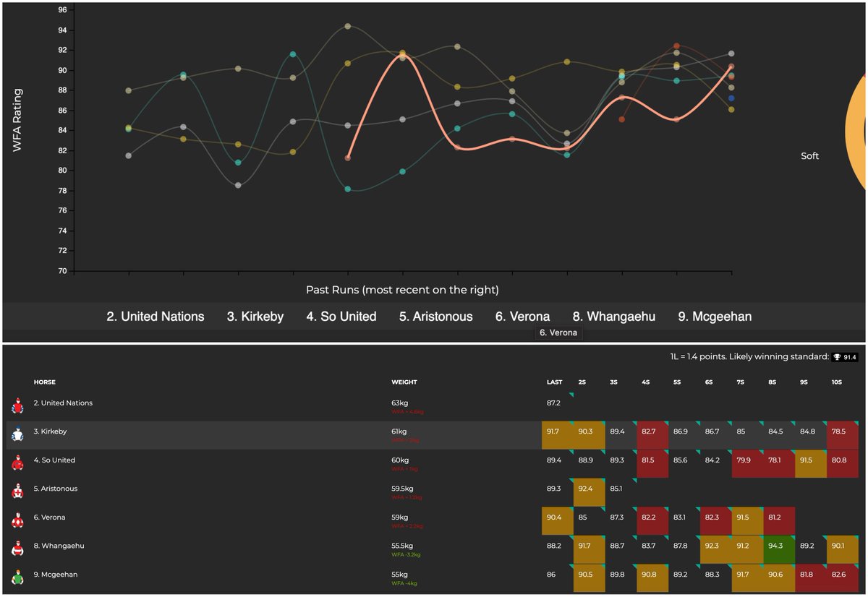This screenshot has height=597, width=868.
Task: Click the jockey silks icon for United Nations
Action: click(x=18, y=407)
